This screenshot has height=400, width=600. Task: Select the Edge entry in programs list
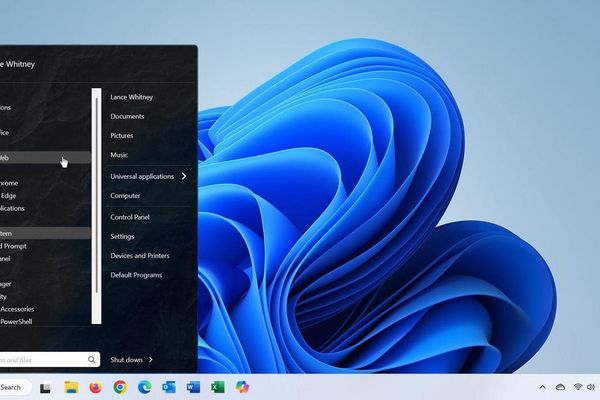pos(45,196)
